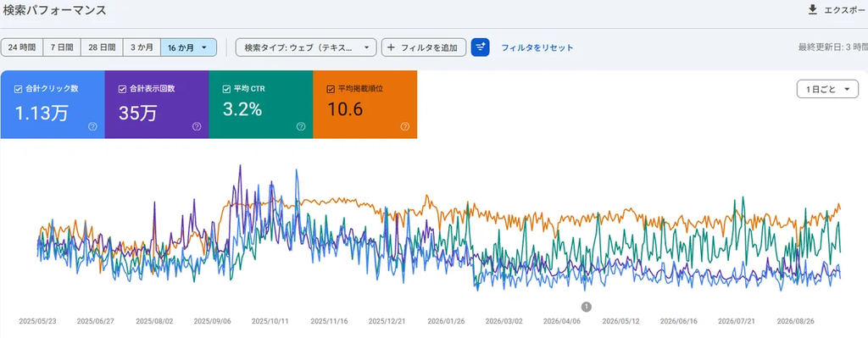Click the 2026/03/02 axis date label

coord(504,321)
